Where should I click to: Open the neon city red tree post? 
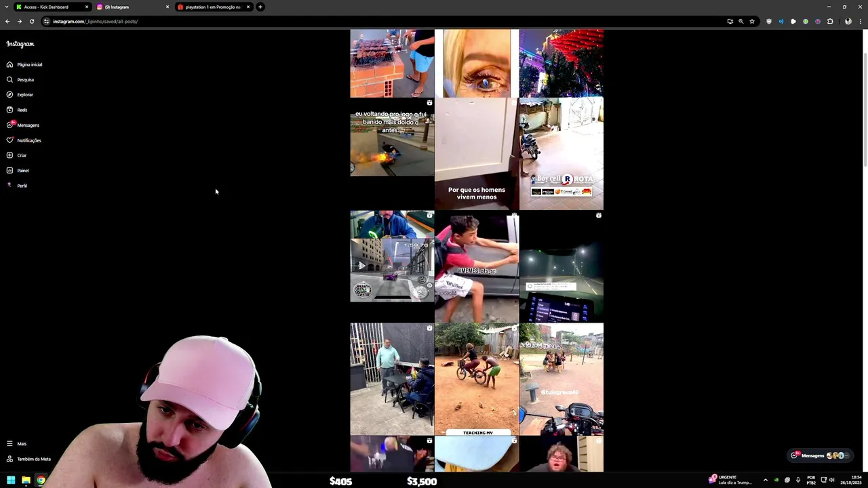pos(561,63)
